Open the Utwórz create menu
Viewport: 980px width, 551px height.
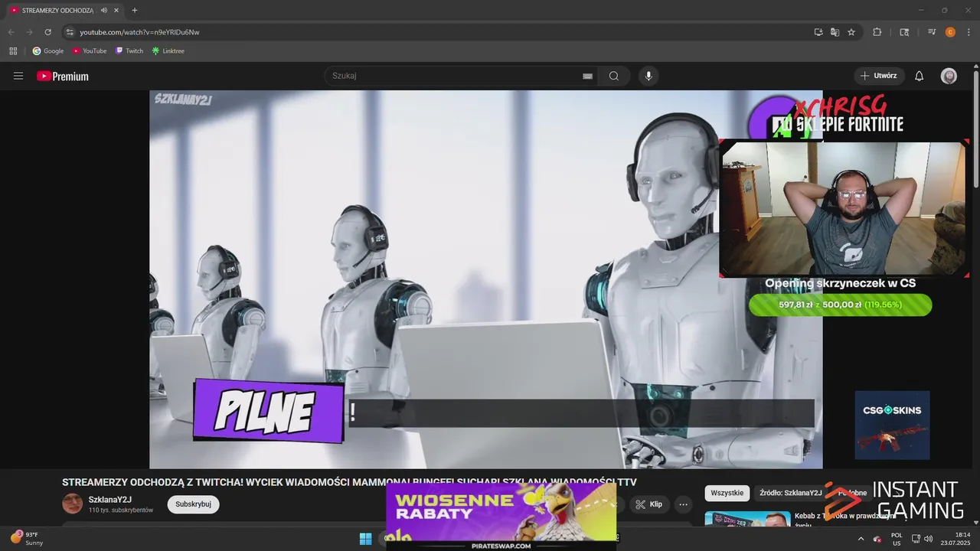pyautogui.click(x=879, y=76)
